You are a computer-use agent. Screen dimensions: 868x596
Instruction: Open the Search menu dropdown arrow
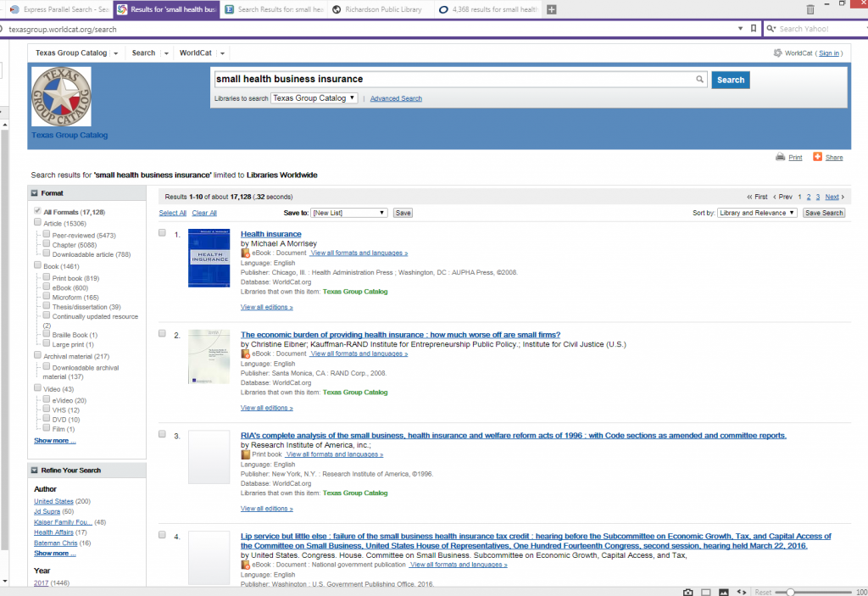pos(166,53)
